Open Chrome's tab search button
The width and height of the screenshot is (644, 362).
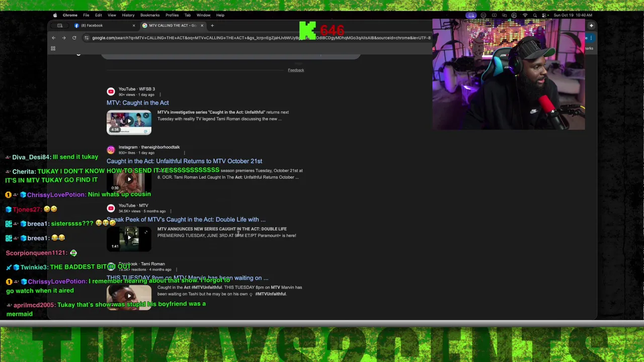(x=60, y=26)
